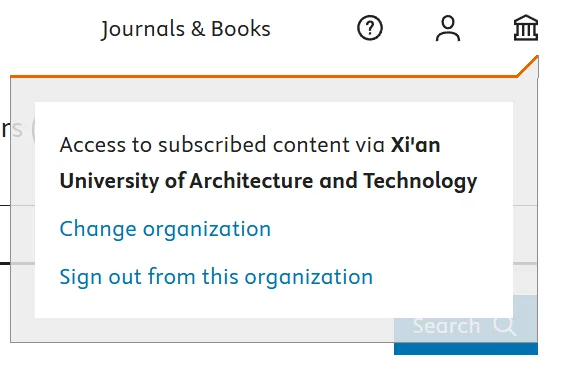Click the orange pointer of popup panel

528,66
